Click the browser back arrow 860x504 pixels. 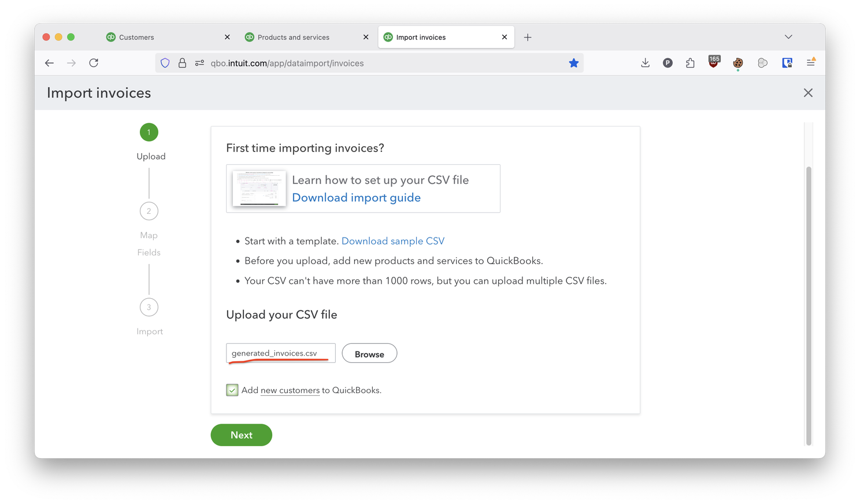(x=49, y=63)
